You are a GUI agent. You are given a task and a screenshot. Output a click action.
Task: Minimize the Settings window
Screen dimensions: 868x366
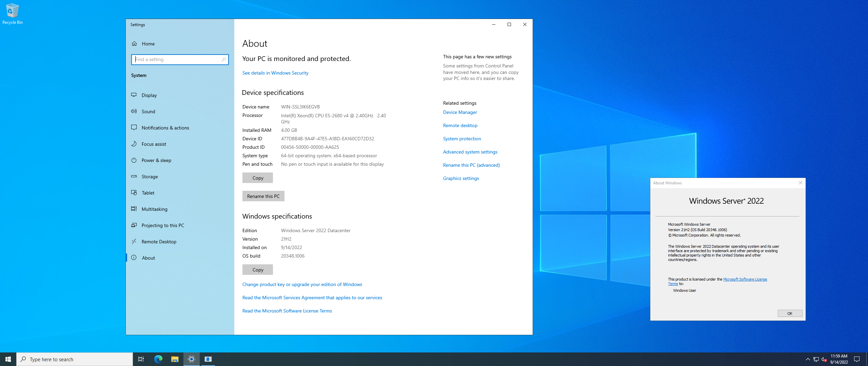pos(494,24)
